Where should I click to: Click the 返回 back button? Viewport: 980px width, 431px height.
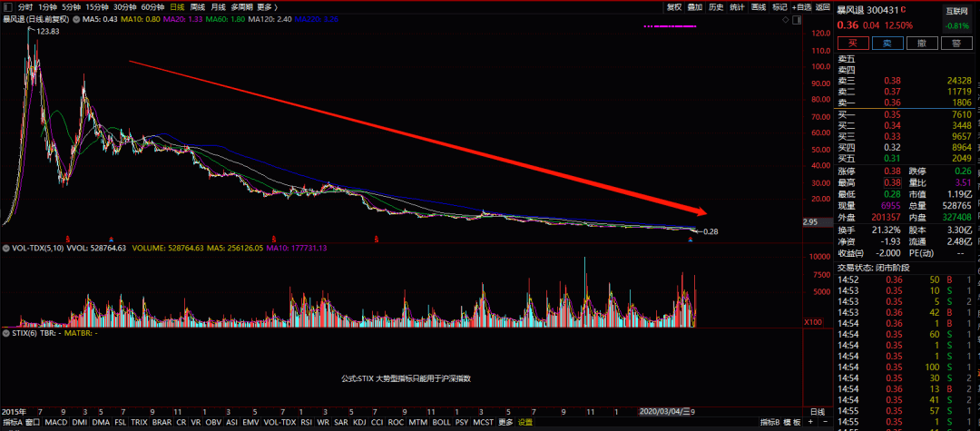tap(823, 6)
